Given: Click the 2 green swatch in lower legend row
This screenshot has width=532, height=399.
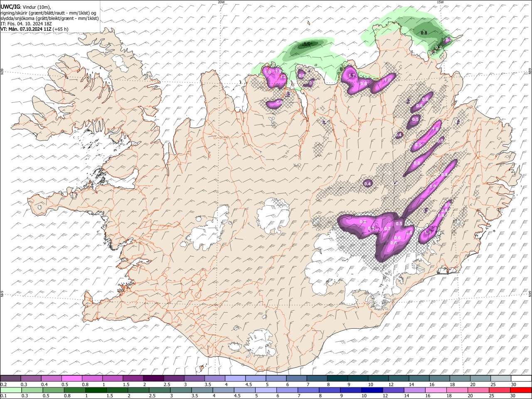Looking at the screenshot, I should coord(138,390).
